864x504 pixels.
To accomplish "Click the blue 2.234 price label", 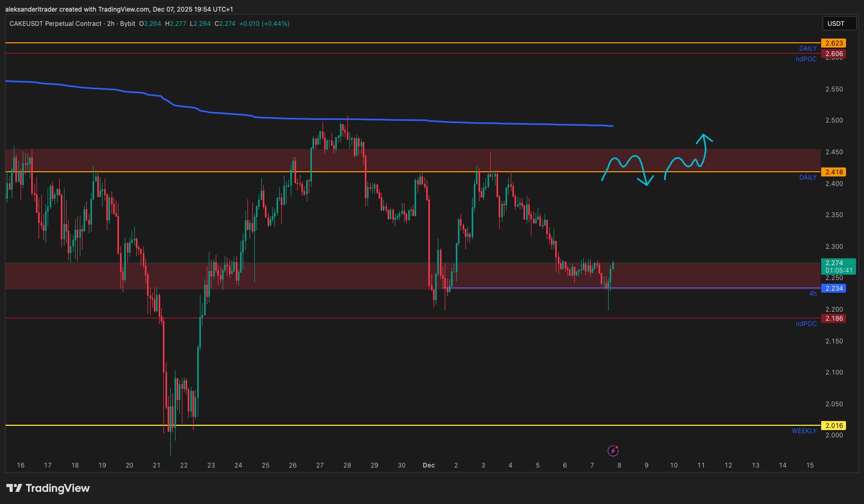I will coord(833,288).
